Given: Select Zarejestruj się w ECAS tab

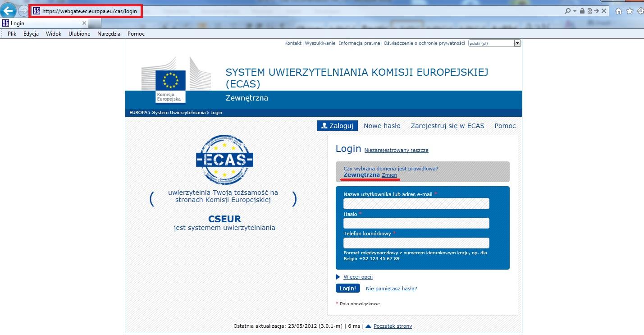Looking at the screenshot, I should (448, 126).
